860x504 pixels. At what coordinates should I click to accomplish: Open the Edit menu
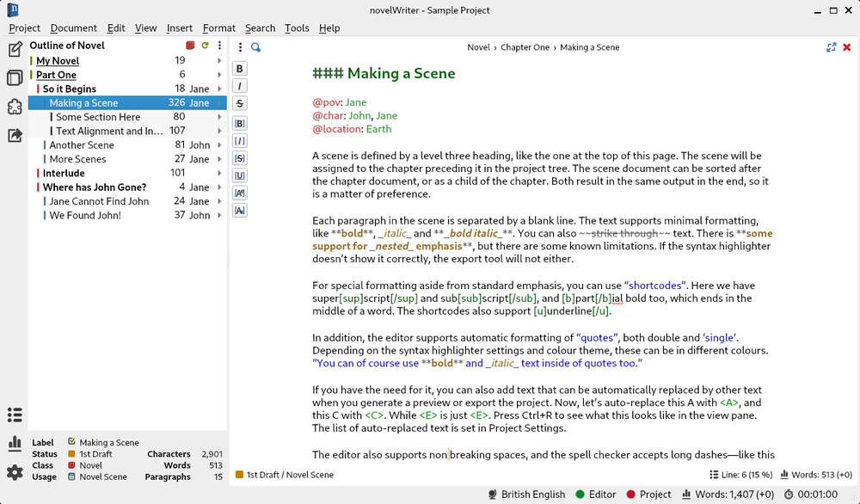coord(116,28)
